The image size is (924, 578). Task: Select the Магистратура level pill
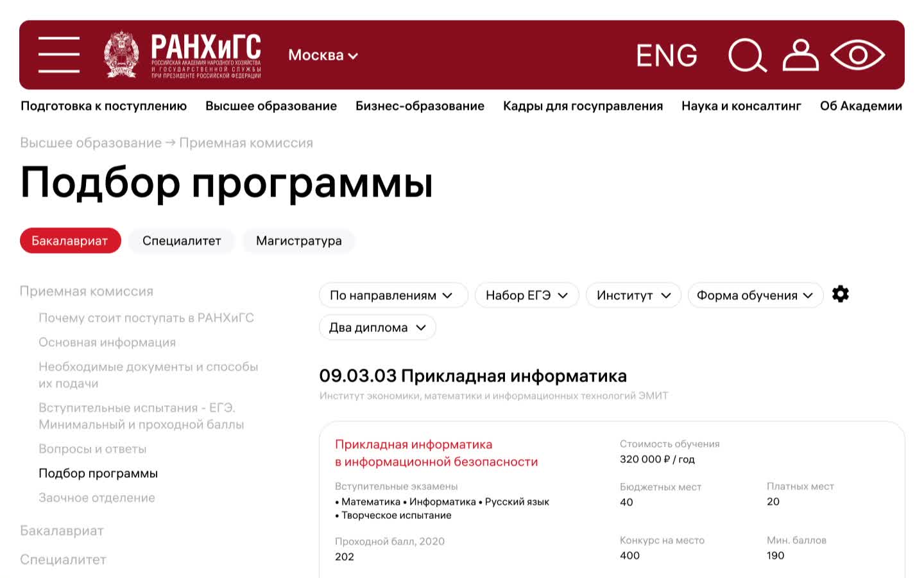point(298,241)
